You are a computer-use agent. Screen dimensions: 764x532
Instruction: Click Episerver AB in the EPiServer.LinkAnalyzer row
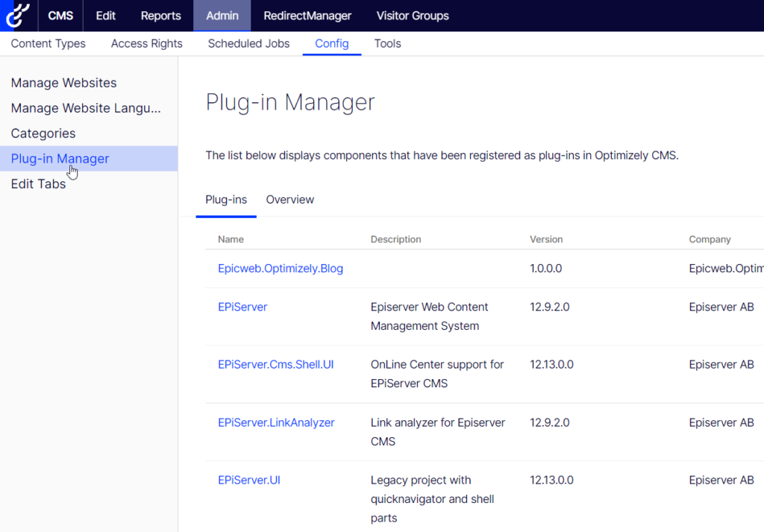(x=721, y=422)
